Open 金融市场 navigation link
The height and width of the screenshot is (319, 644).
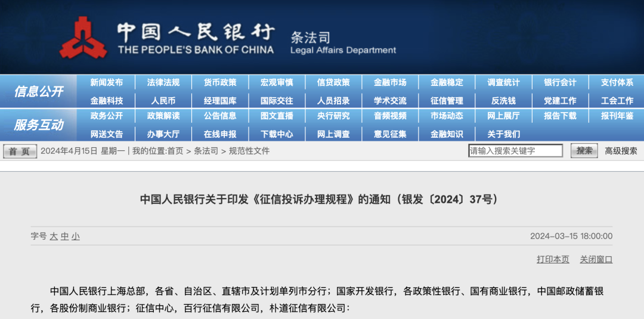(390, 82)
